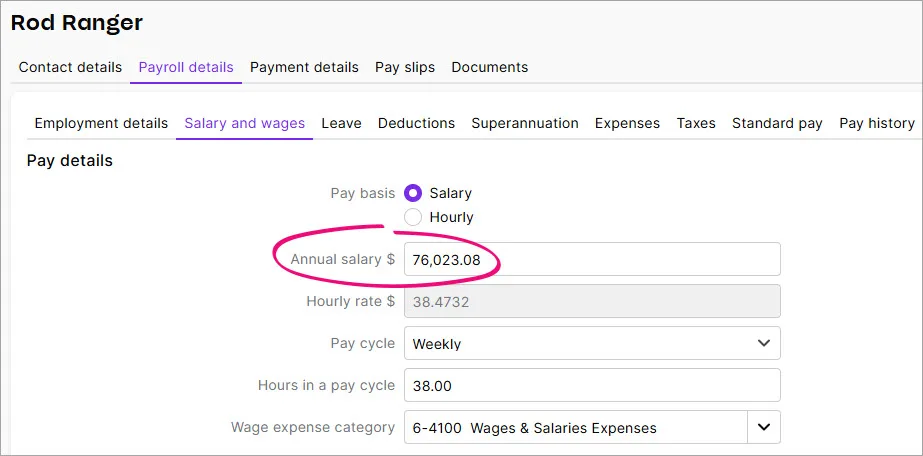Click the Rod Ranger employee name heading
Image resolution: width=923 pixels, height=456 pixels.
click(77, 23)
